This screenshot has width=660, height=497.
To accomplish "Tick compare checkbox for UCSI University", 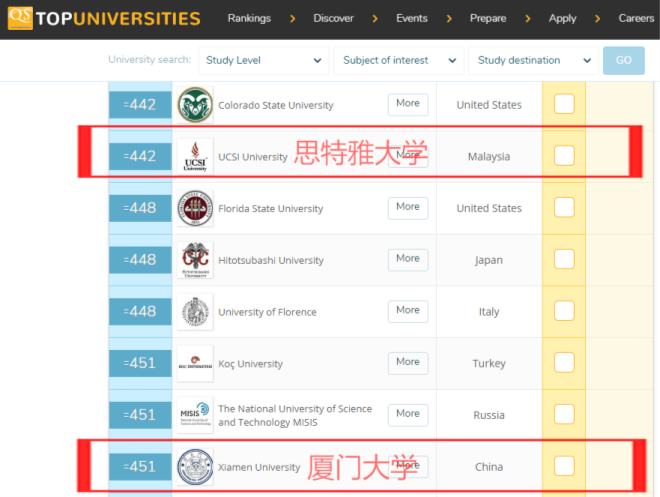I will (564, 156).
